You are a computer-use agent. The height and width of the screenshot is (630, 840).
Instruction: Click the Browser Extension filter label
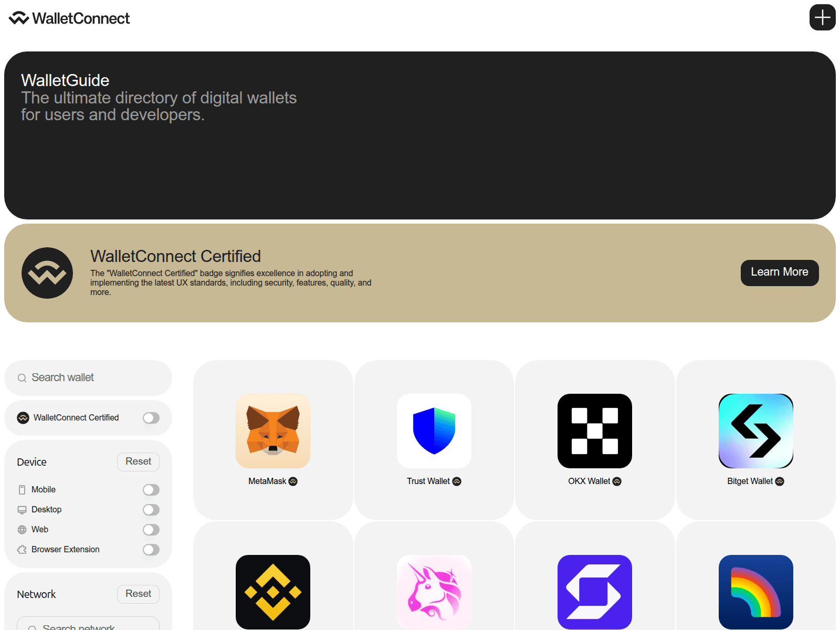point(66,550)
